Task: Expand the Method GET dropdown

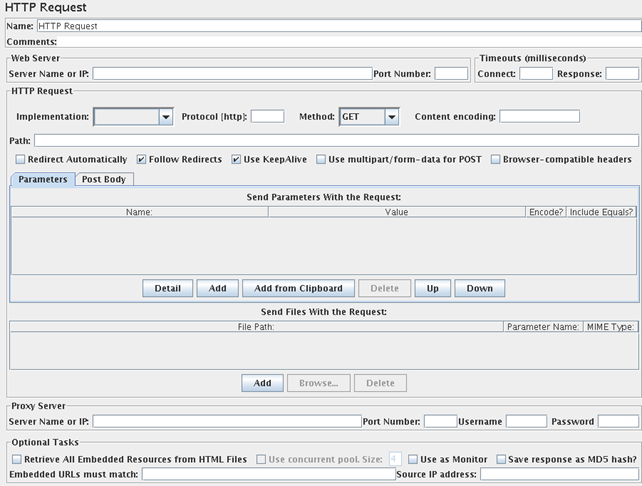Action: click(391, 117)
